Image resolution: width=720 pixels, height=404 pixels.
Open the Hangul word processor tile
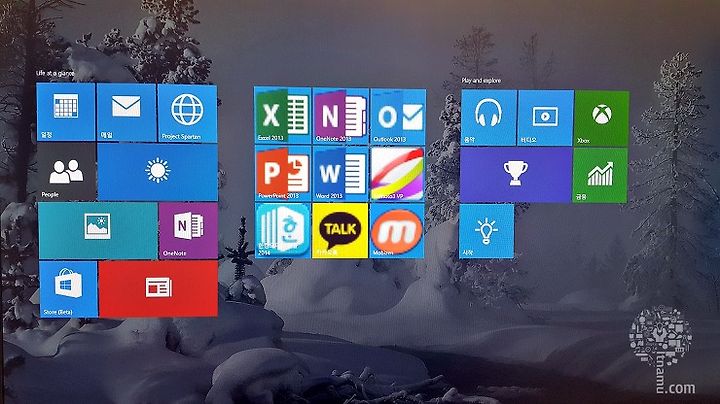click(283, 231)
